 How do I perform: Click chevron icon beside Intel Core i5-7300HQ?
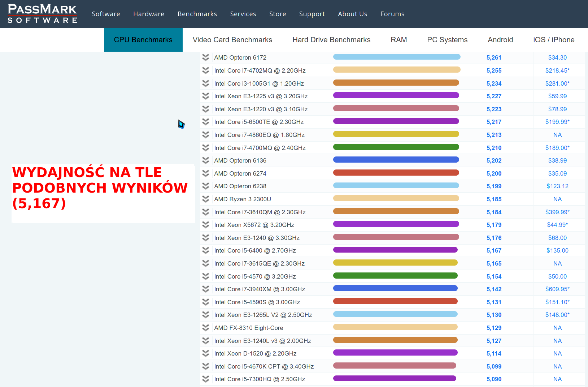(x=206, y=379)
